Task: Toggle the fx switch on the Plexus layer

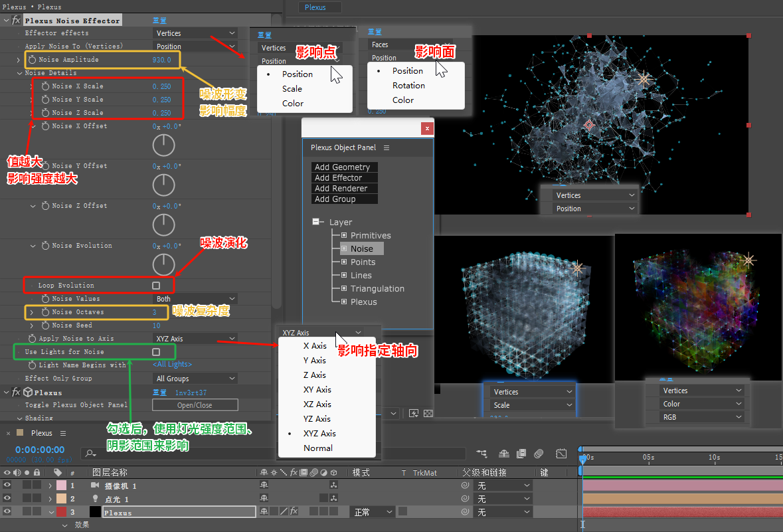Action: [x=294, y=511]
